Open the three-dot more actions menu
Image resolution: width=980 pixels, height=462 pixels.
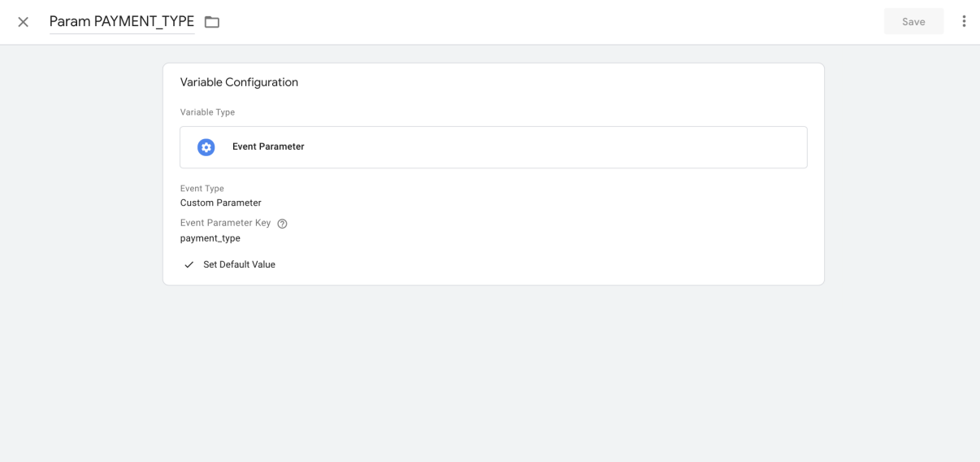(x=964, y=22)
